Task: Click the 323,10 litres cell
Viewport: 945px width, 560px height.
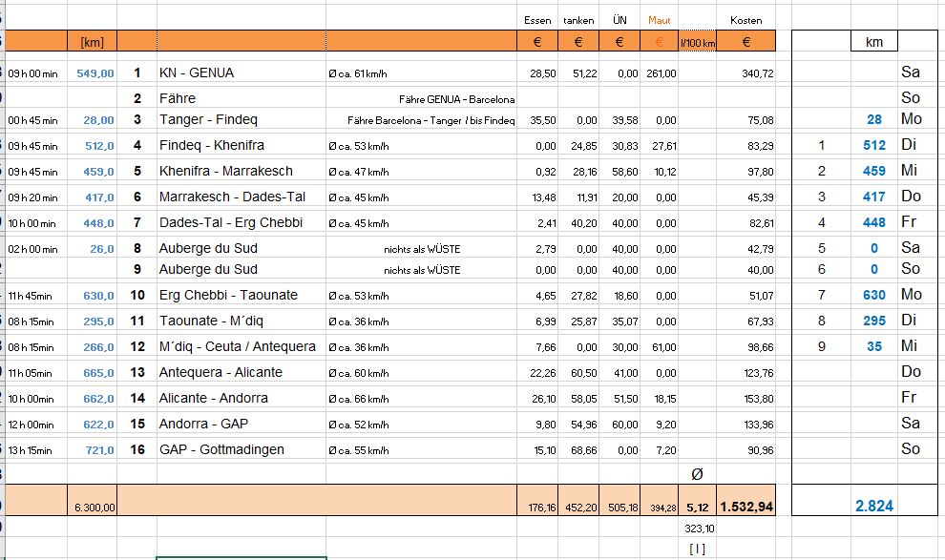Action: 697,528
